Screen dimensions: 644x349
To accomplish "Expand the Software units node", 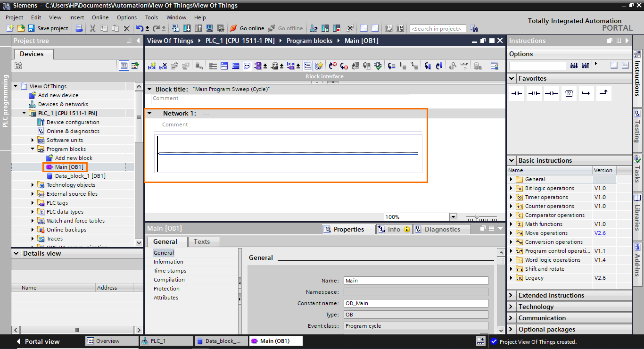I will (x=33, y=140).
